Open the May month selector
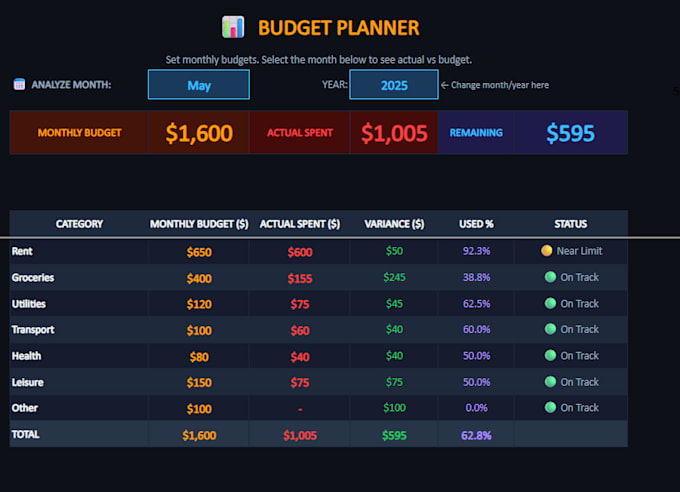This screenshot has height=492, width=680. pos(199,85)
